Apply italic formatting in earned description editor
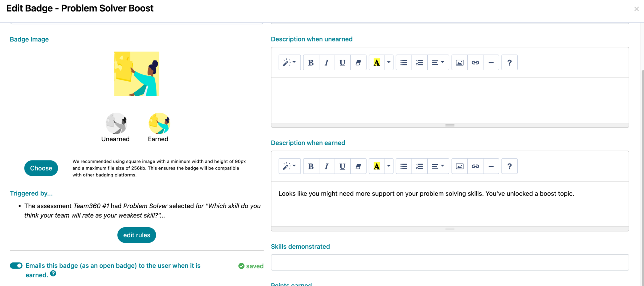Screen dimensions: 644x286 tap(326, 166)
